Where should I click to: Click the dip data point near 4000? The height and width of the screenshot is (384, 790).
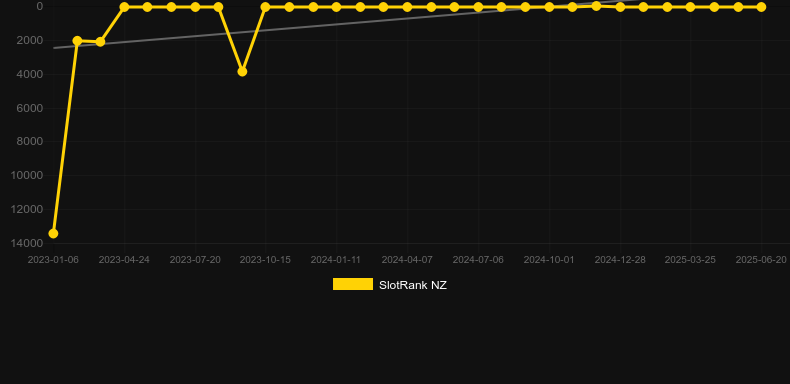coord(242,72)
